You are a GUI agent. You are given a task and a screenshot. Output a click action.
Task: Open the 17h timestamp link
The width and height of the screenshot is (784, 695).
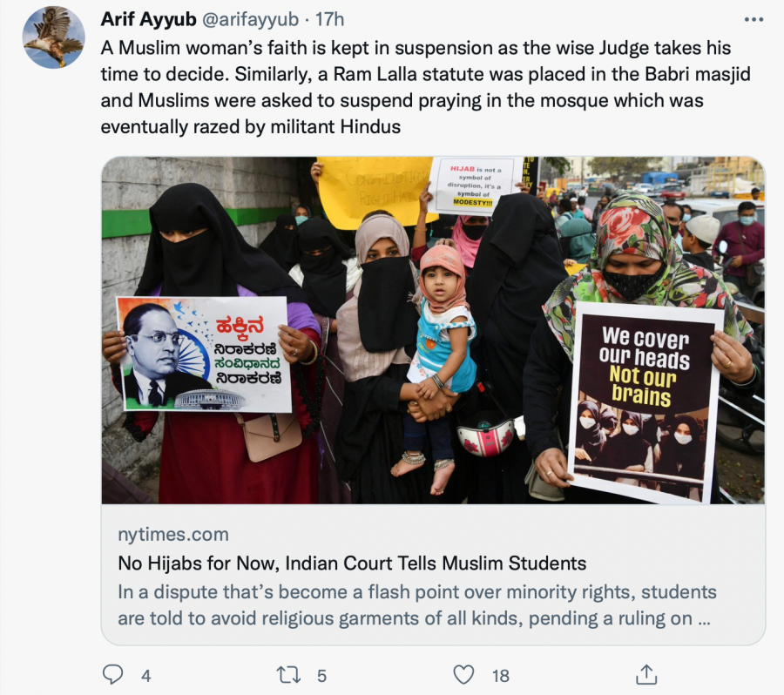point(329,19)
